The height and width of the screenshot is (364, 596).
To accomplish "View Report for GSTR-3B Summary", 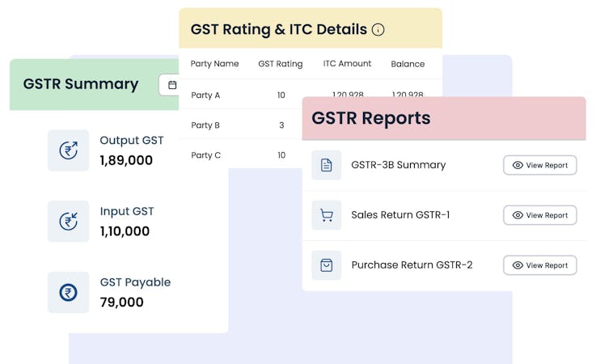I will tap(539, 165).
